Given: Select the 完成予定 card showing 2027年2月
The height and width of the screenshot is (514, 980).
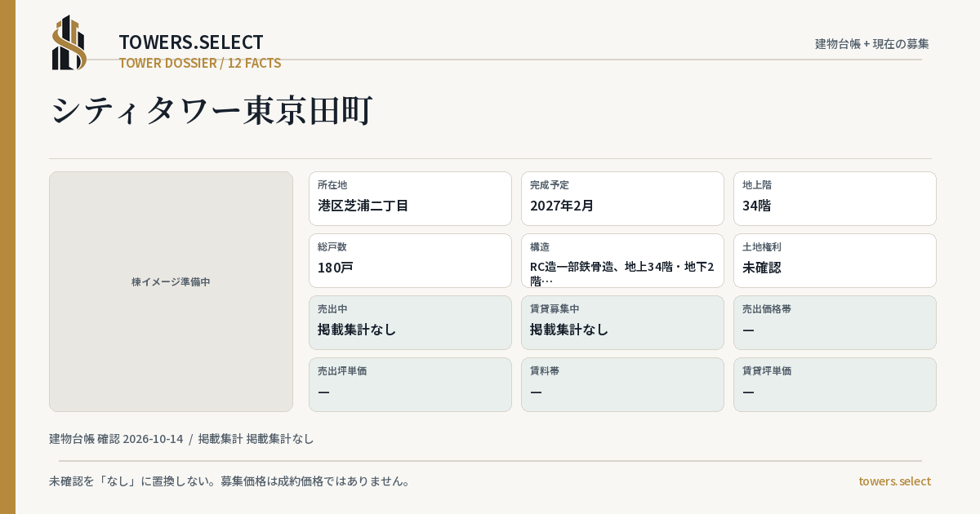Looking at the screenshot, I should 622,198.
